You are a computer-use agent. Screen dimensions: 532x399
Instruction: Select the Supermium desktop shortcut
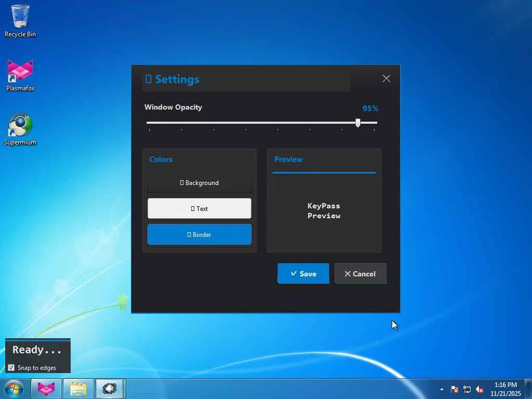click(x=20, y=129)
